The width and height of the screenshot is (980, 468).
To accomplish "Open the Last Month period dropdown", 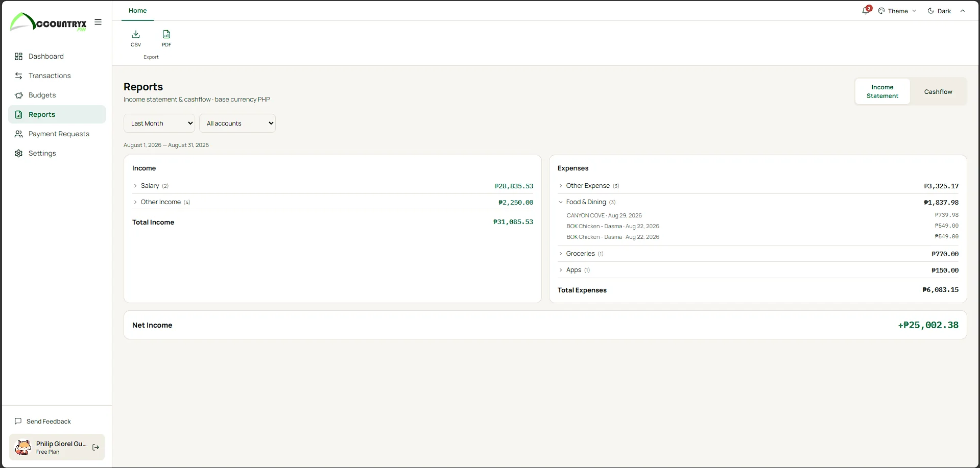I will click(x=159, y=123).
